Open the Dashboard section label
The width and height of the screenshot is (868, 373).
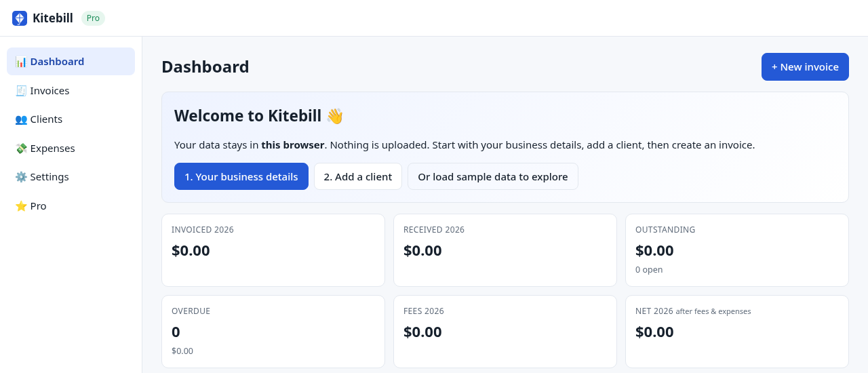coord(57,62)
